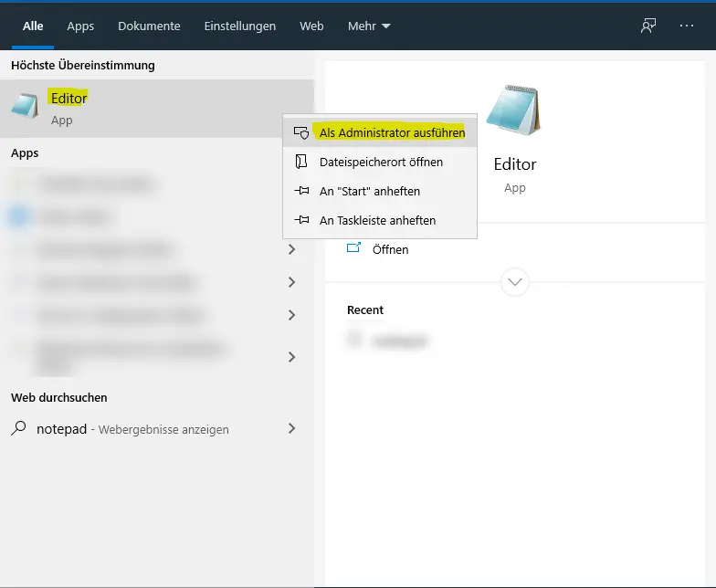Expand the arrow beside the notepad web result

(x=291, y=428)
